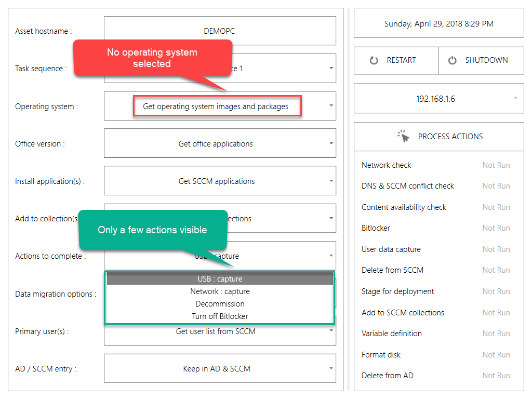Select the Decommission action
The height and width of the screenshot is (399, 532).
point(220,304)
